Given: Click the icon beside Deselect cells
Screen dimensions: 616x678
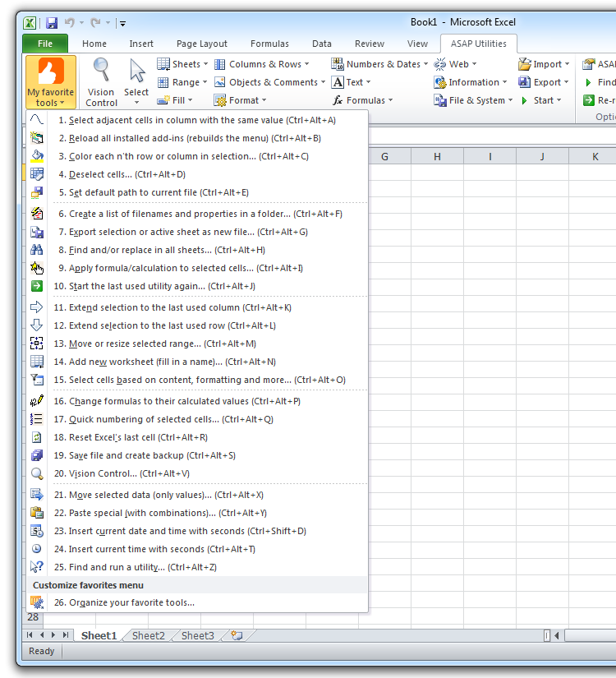Looking at the screenshot, I should [x=37, y=174].
